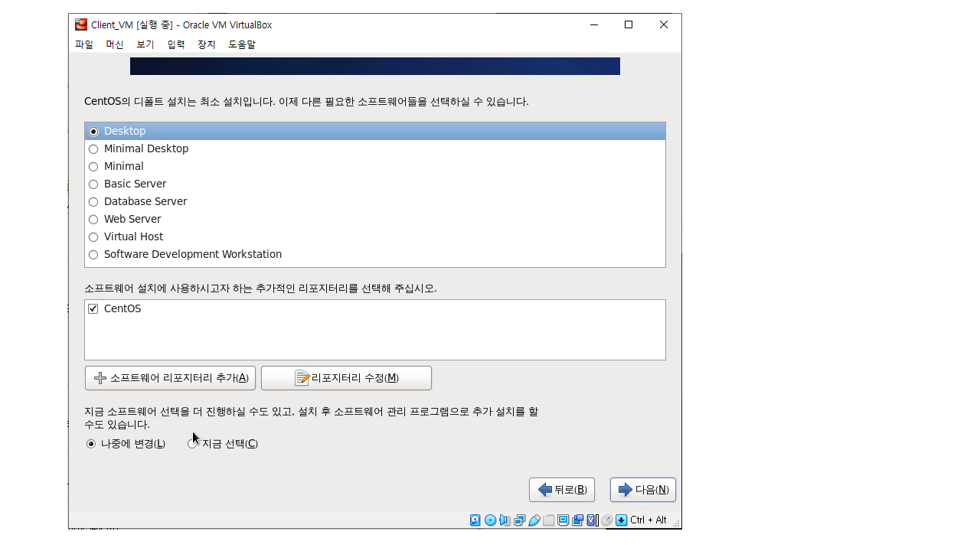Click the 소프트웨어 리포지터리 추가 button

pos(170,378)
